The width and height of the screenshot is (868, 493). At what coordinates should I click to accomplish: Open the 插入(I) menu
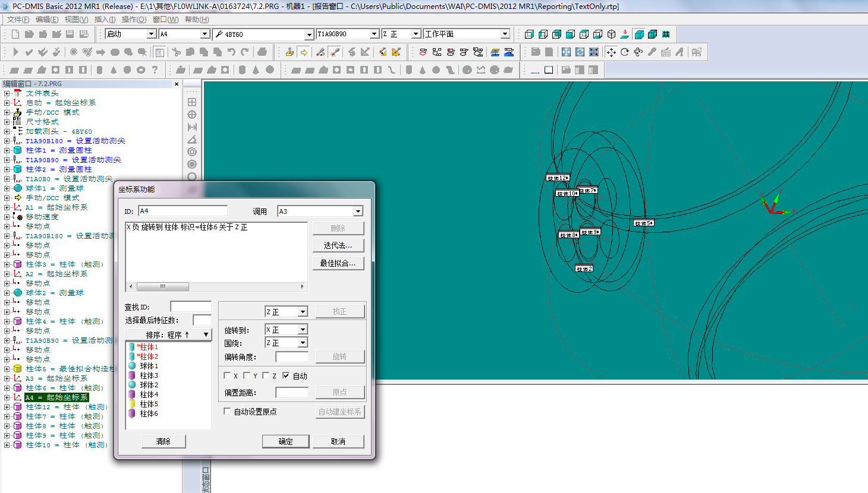pos(105,20)
